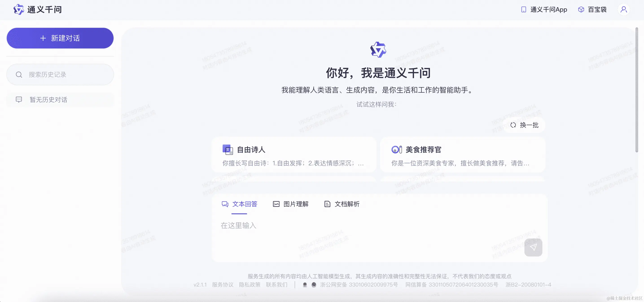Image resolution: width=644 pixels, height=302 pixels.
Task: Click the 自由诗人 card icon
Action: [228, 149]
